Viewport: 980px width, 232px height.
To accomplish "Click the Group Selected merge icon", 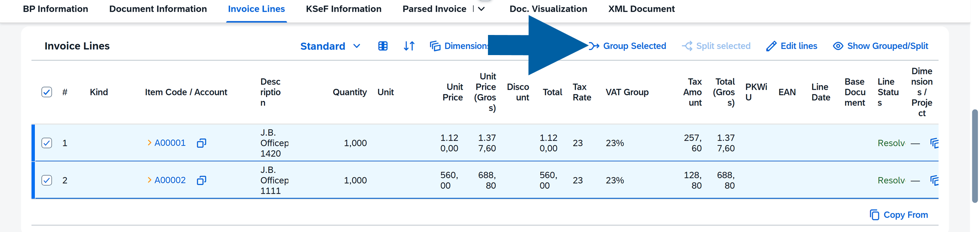I will coord(594,46).
